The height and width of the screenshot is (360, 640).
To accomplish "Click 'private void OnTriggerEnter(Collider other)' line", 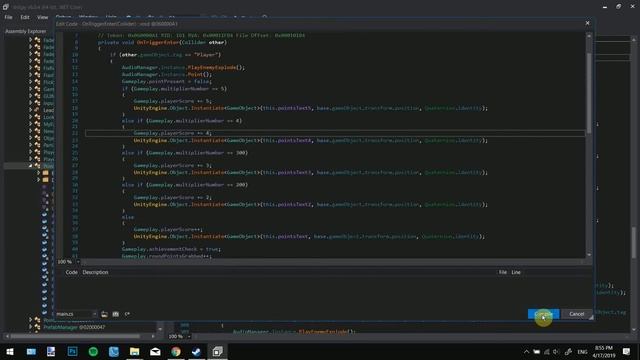I will pyautogui.click(x=162, y=42).
